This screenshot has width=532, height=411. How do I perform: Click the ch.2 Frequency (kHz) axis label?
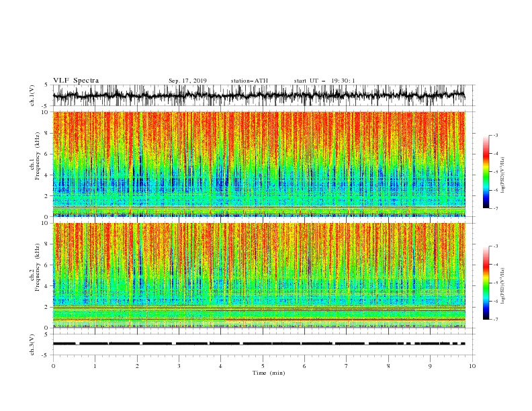coord(34,267)
